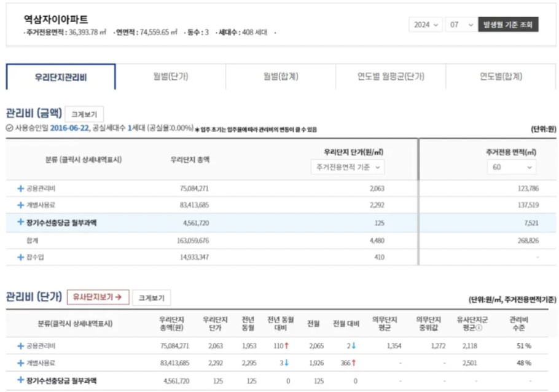Click the 의무단지 평균 column header
Viewport: 559px width, 392px height.
(x=385, y=324)
